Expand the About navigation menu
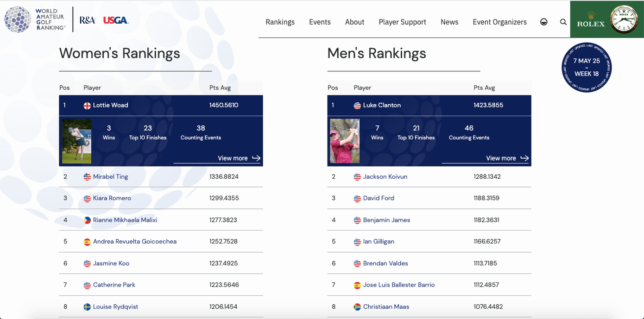Screen dimensions: 644x319 click(x=354, y=22)
